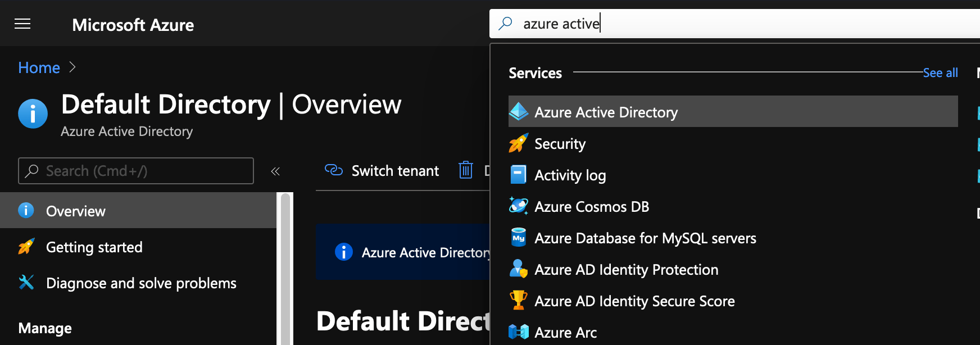Click the 'Default Directory | Overview' title

[231, 105]
